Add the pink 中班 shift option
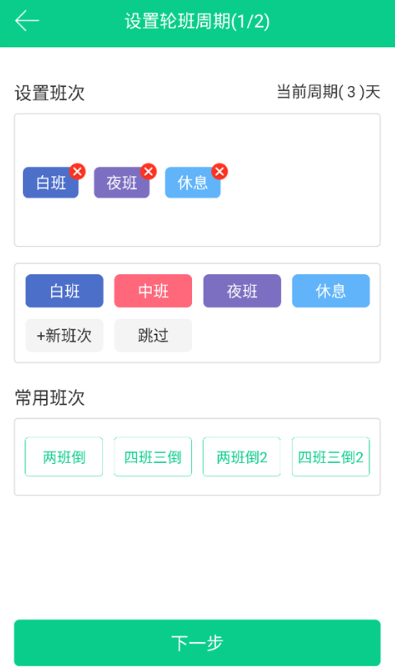 pyautogui.click(x=153, y=291)
